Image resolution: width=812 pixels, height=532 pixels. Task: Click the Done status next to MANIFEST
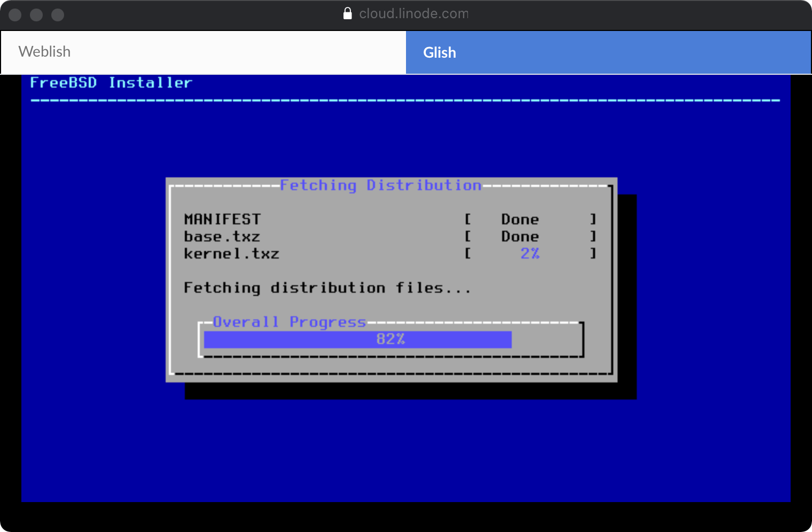pos(520,220)
